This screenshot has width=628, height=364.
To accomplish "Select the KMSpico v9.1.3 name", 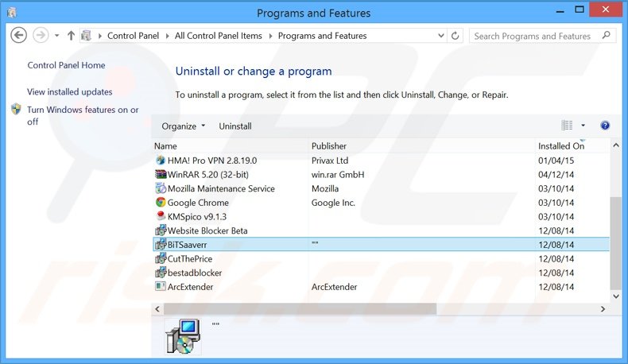I will click(x=196, y=217).
